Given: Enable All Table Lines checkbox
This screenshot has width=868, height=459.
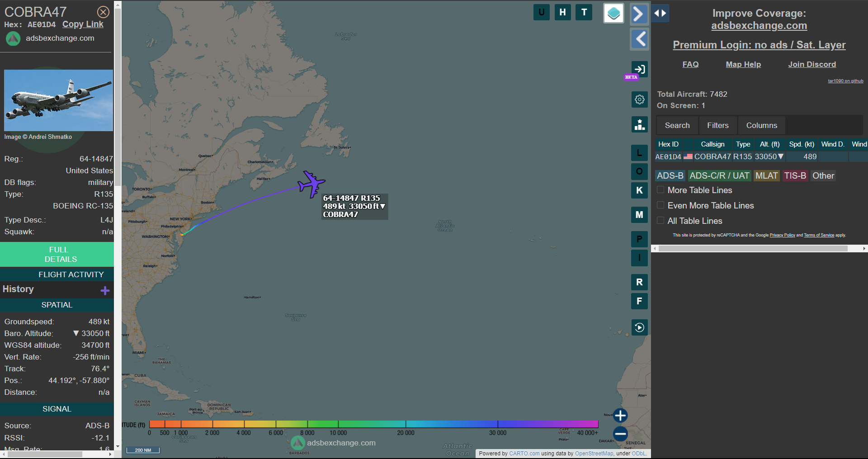Looking at the screenshot, I should [x=660, y=221].
